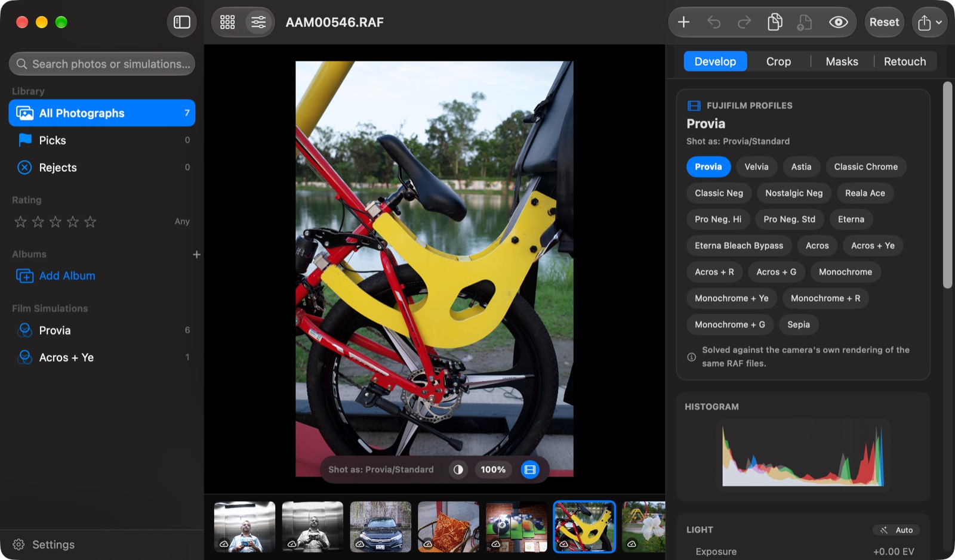Apply the Pro Neg. Hi profile

718,219
